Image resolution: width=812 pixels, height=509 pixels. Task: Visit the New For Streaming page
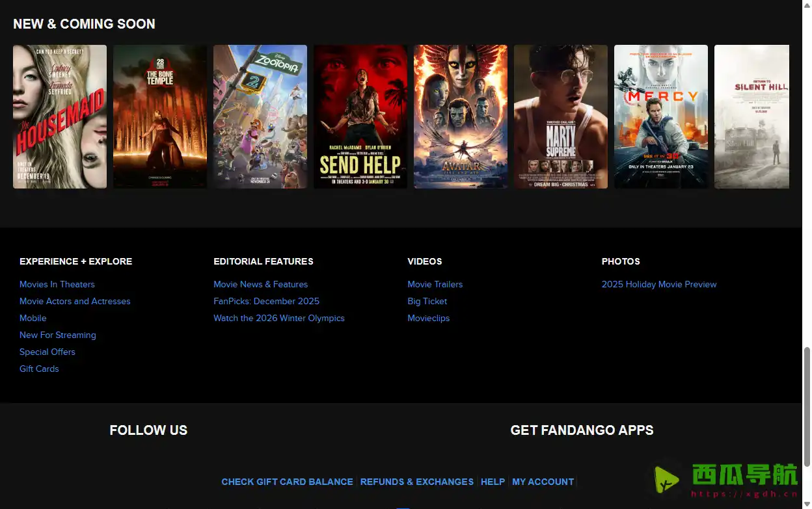point(58,335)
